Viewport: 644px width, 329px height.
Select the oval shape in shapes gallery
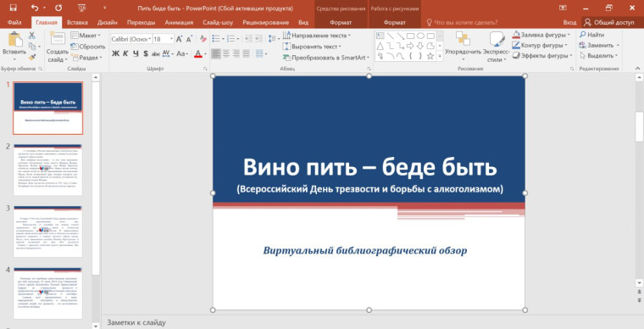[x=420, y=36]
